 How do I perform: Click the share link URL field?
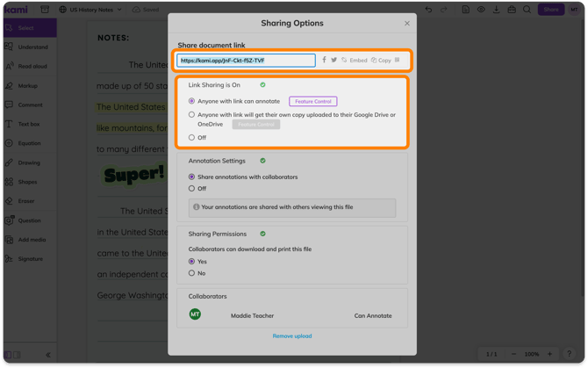(246, 60)
